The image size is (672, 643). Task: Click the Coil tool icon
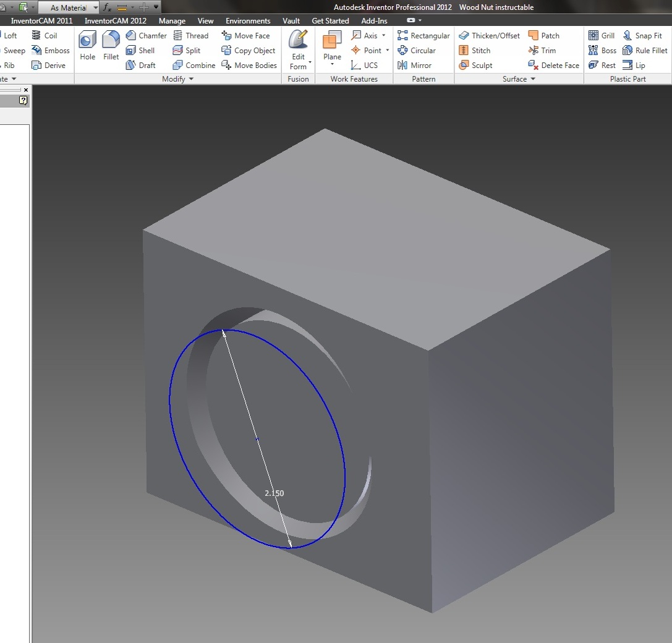point(36,36)
